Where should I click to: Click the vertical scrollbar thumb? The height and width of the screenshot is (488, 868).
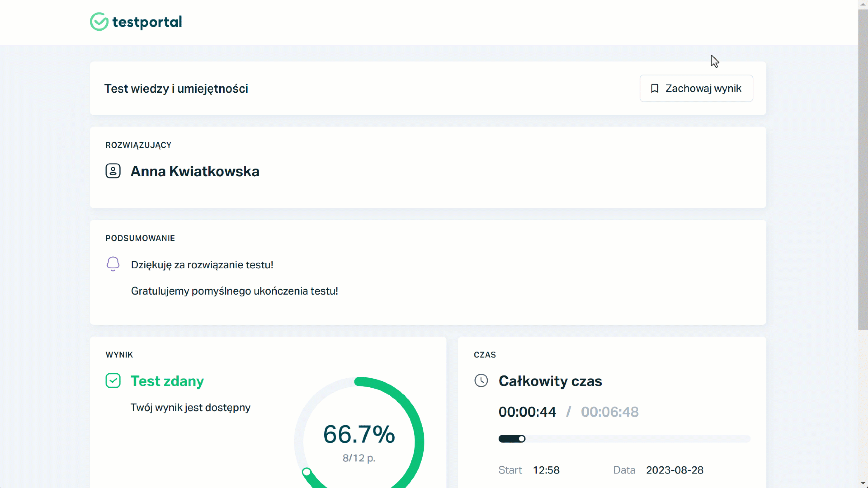(x=863, y=170)
